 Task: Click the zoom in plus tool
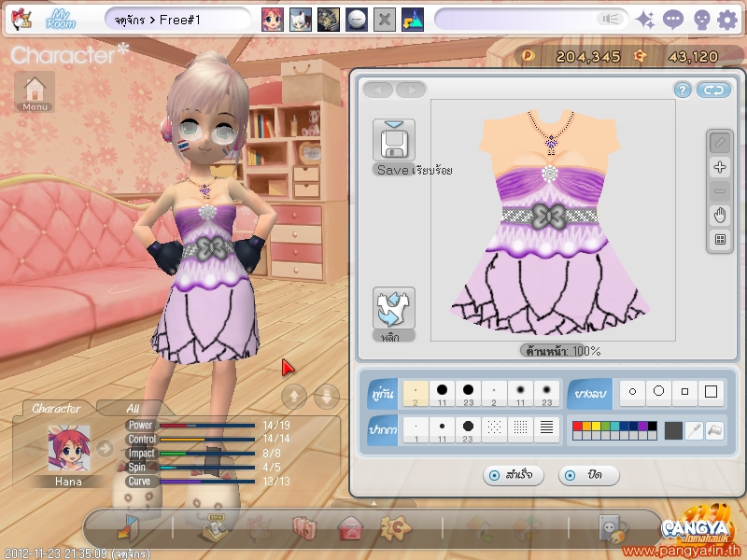pos(720,167)
